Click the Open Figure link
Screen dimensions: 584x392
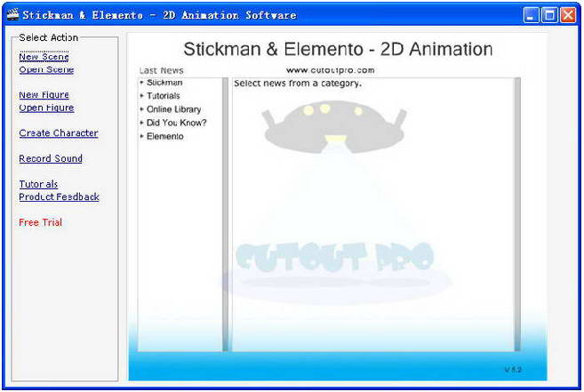click(x=46, y=108)
